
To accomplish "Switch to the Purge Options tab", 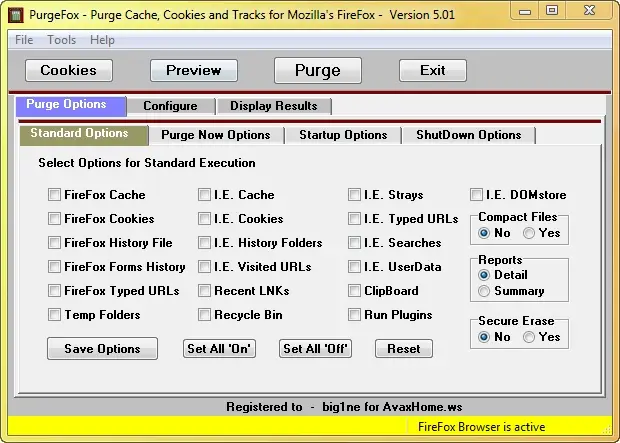I will (x=71, y=105).
